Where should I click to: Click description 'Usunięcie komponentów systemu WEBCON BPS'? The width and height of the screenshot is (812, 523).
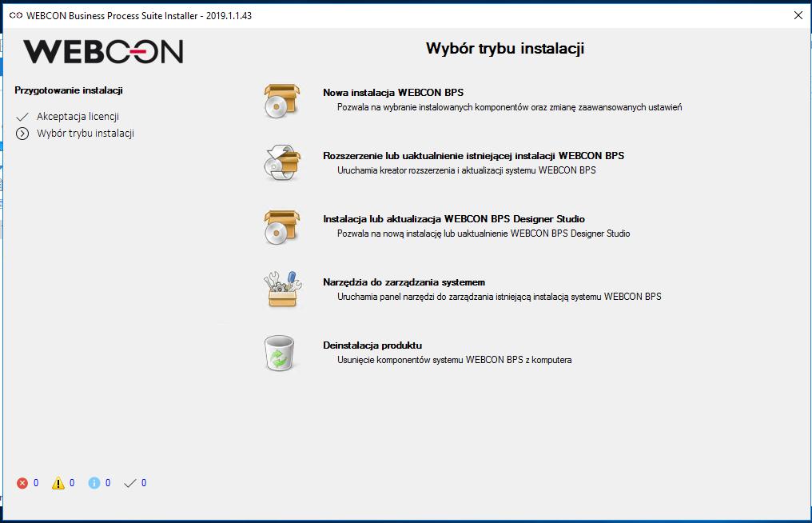pyautogui.click(x=454, y=360)
